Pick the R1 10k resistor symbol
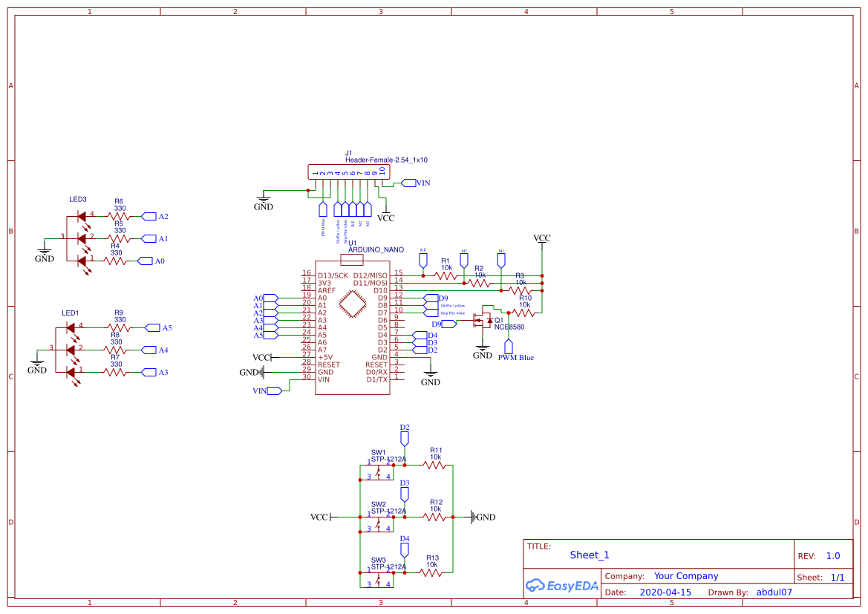868x614 pixels. pyautogui.click(x=445, y=275)
